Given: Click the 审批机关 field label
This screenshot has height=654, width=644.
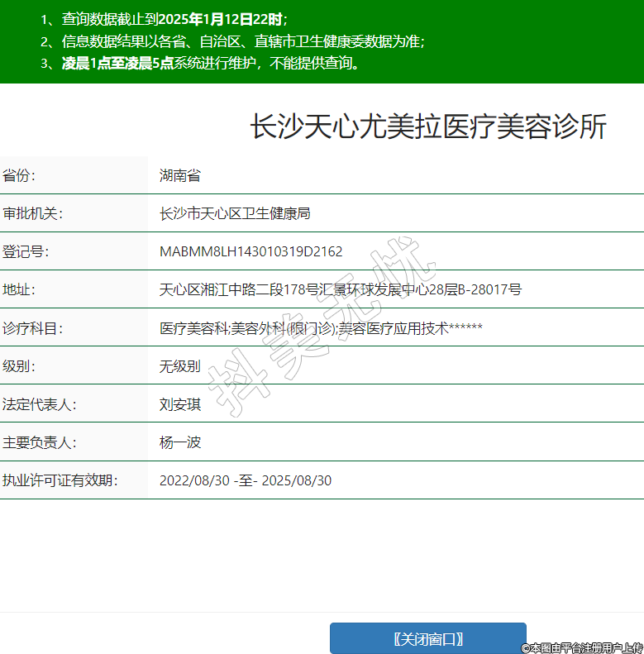Looking at the screenshot, I should [33, 213].
